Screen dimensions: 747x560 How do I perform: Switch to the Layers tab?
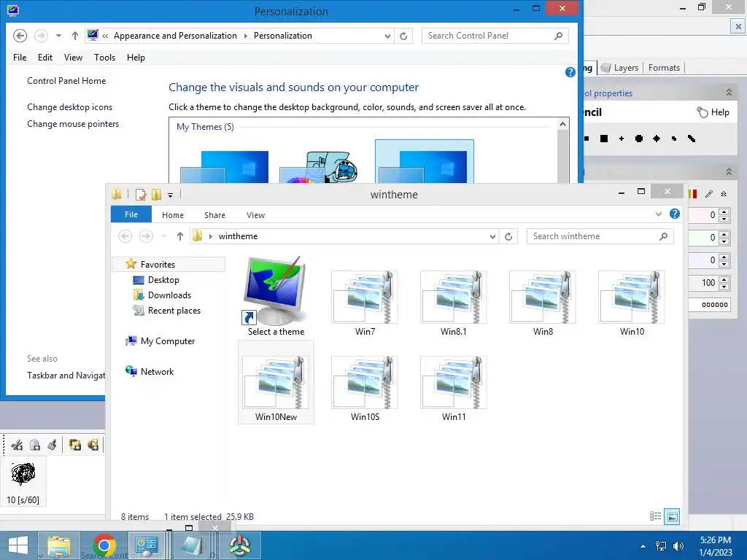coord(620,68)
